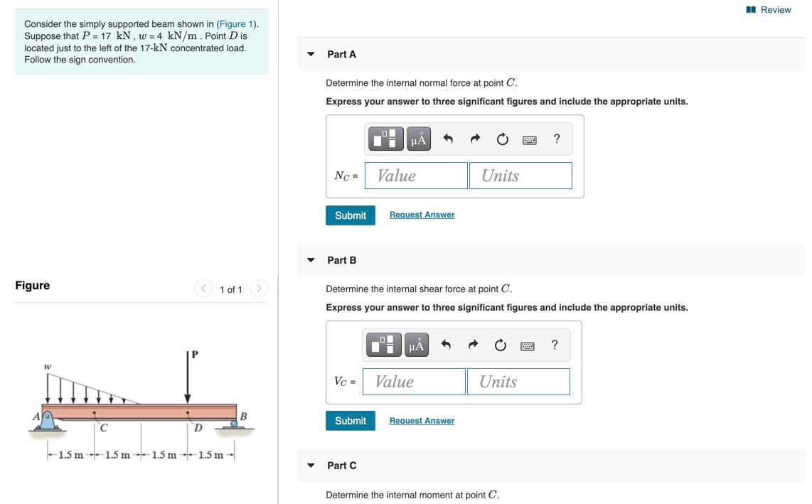This screenshot has height=504, width=812.
Task: Open symbols µÅ button in Part A
Action: click(418, 139)
